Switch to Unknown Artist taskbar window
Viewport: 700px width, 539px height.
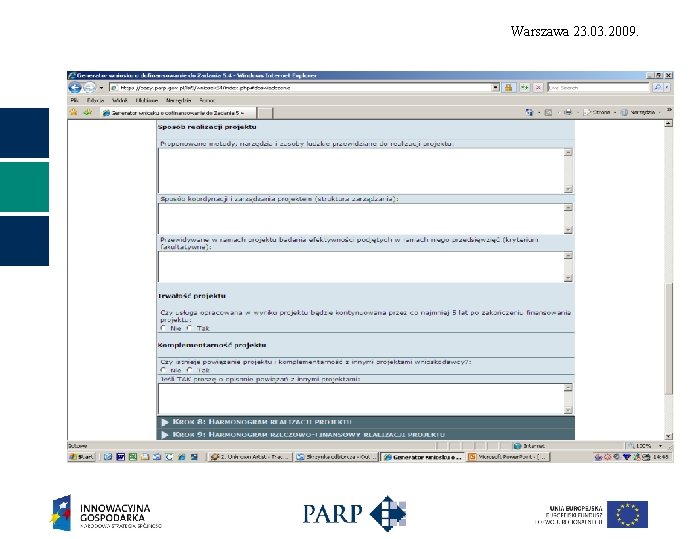click(x=250, y=457)
